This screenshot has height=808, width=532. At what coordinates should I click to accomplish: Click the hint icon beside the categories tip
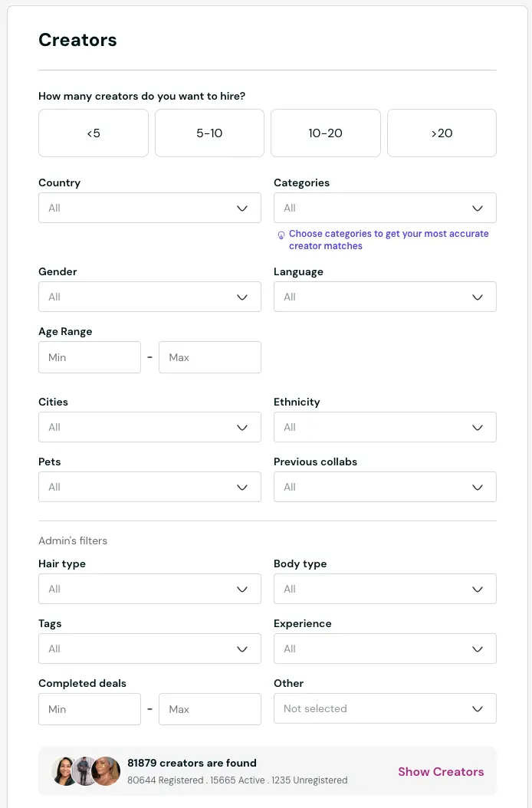click(281, 233)
